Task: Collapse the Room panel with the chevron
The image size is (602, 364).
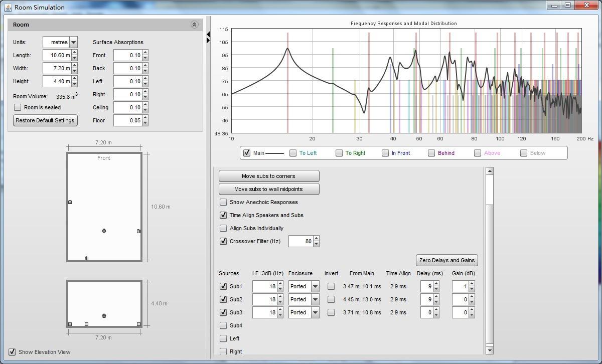Action: [x=194, y=25]
